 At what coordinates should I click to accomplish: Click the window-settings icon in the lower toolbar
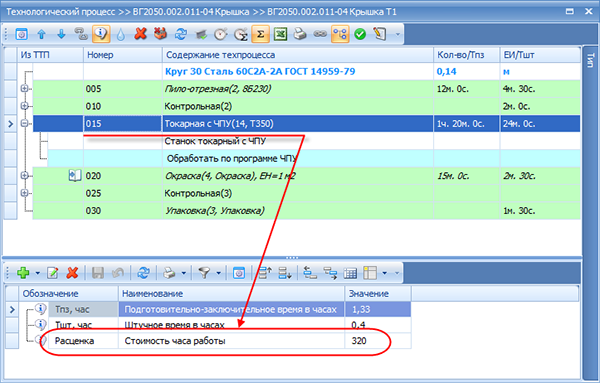(x=239, y=273)
